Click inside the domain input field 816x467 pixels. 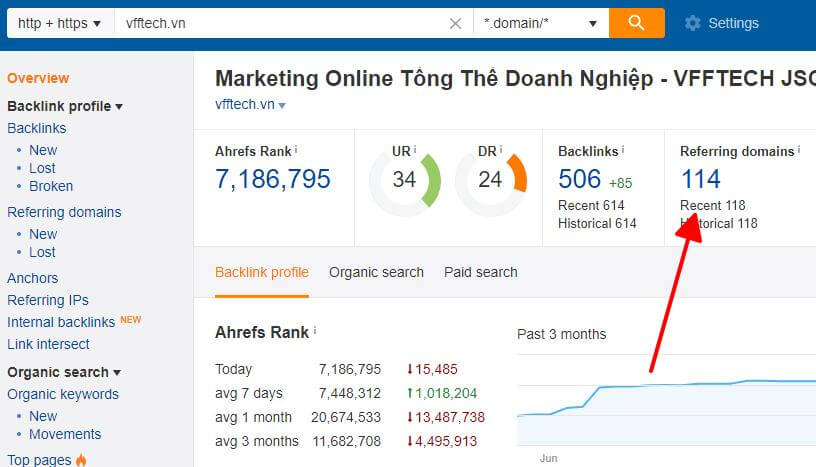(x=280, y=23)
